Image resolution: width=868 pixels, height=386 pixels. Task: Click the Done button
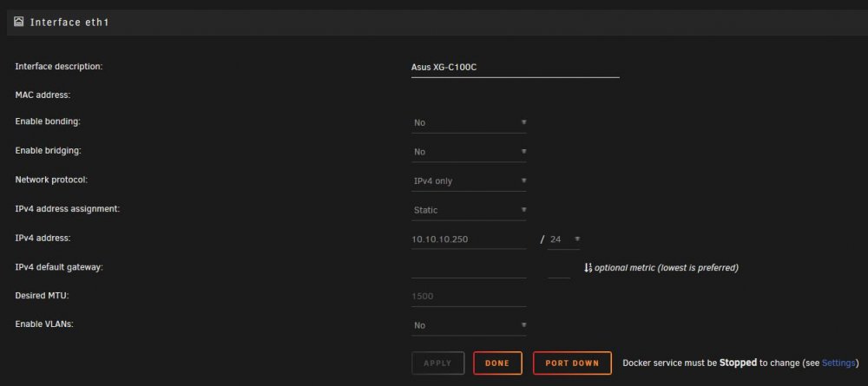pyautogui.click(x=497, y=363)
